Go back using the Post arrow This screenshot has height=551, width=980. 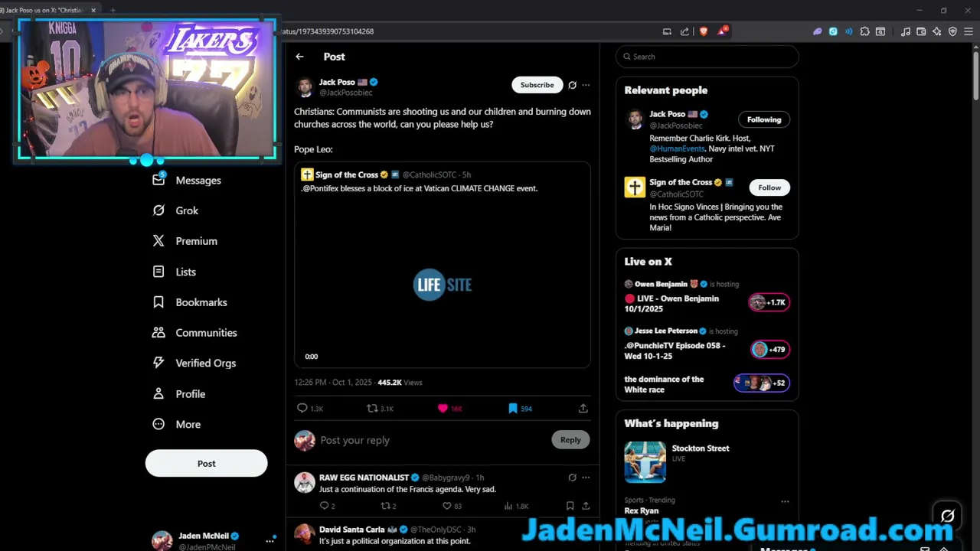pyautogui.click(x=299, y=57)
